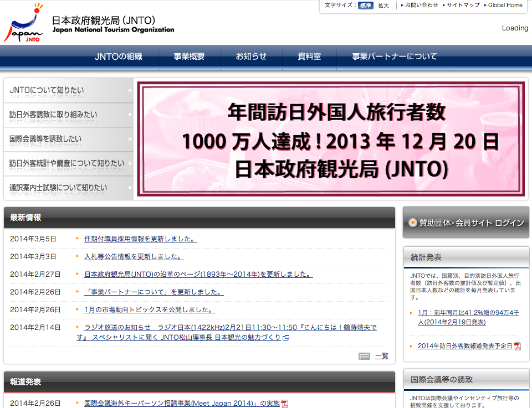Image resolution: width=532 pixels, height=408 pixels.
Task: Expand 国際会議等を誘致したい sidebar item
Action: coord(68,139)
